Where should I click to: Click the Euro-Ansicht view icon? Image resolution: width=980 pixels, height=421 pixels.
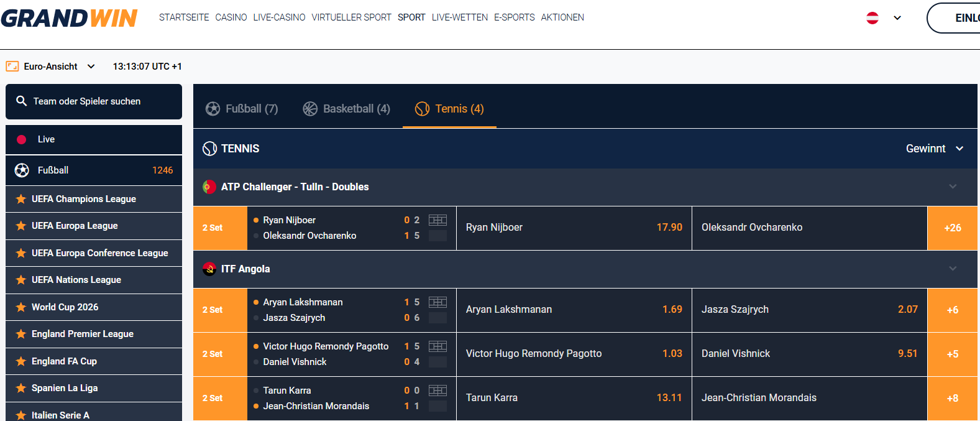tap(12, 67)
